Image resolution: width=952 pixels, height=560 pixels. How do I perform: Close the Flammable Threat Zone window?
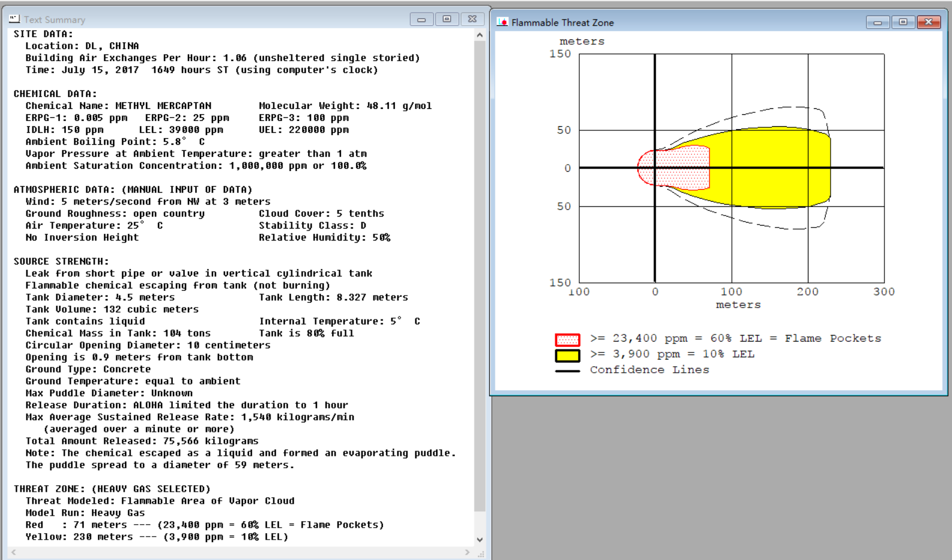tap(929, 22)
